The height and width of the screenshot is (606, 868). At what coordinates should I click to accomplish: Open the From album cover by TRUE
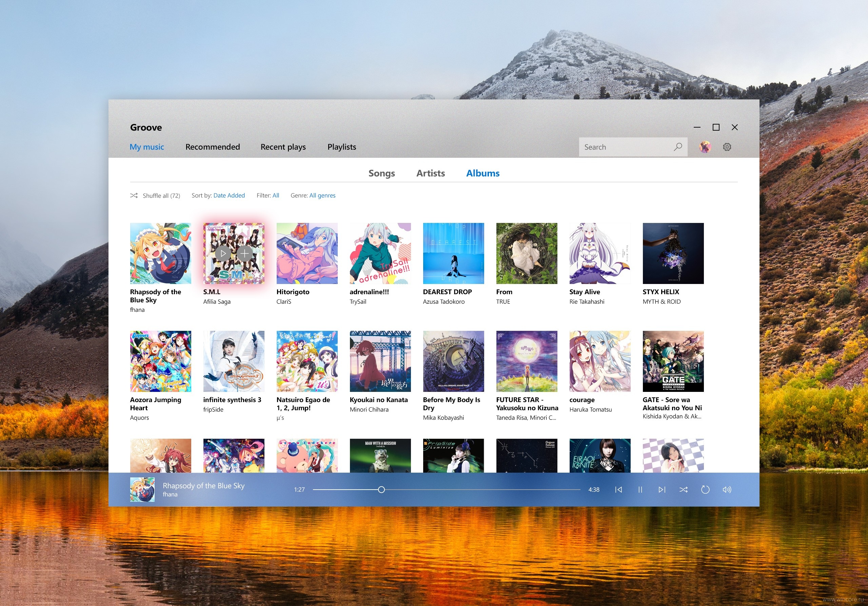coord(527,253)
